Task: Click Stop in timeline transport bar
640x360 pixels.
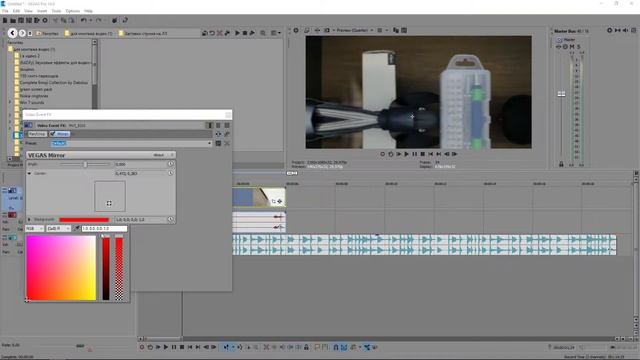Action: tap(182, 347)
